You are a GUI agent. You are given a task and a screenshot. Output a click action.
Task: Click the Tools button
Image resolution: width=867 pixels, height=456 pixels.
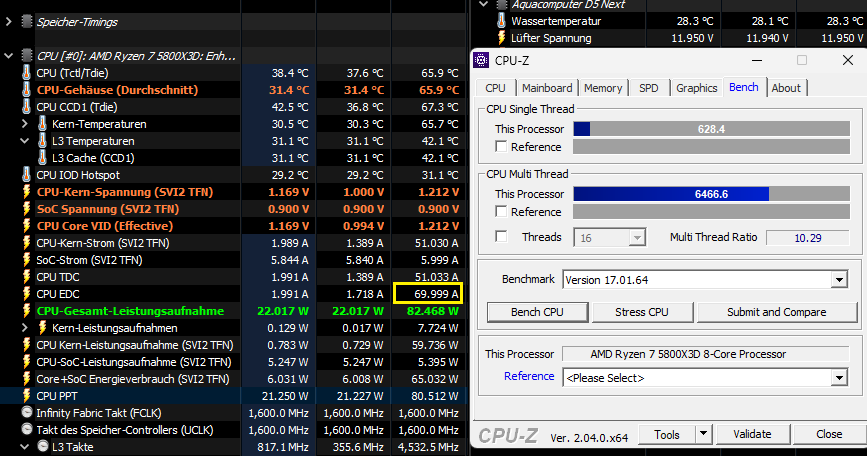666,434
